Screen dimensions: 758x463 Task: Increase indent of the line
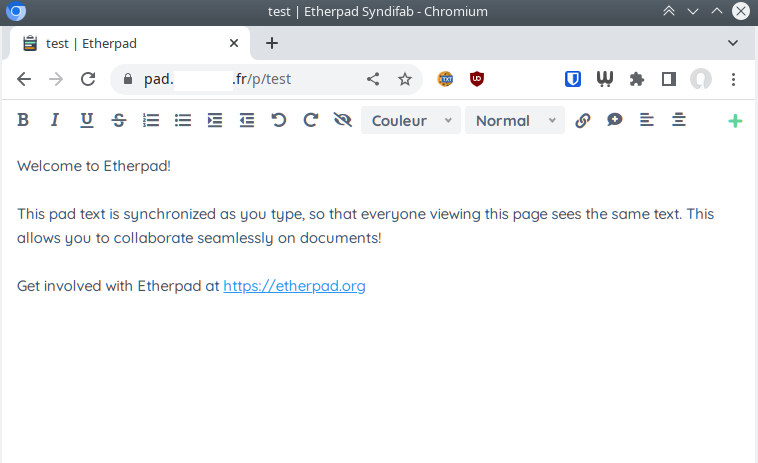coord(215,120)
